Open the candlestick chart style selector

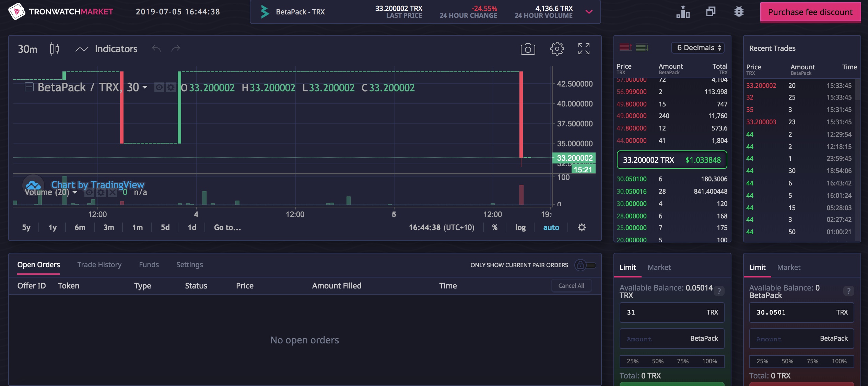click(x=54, y=49)
